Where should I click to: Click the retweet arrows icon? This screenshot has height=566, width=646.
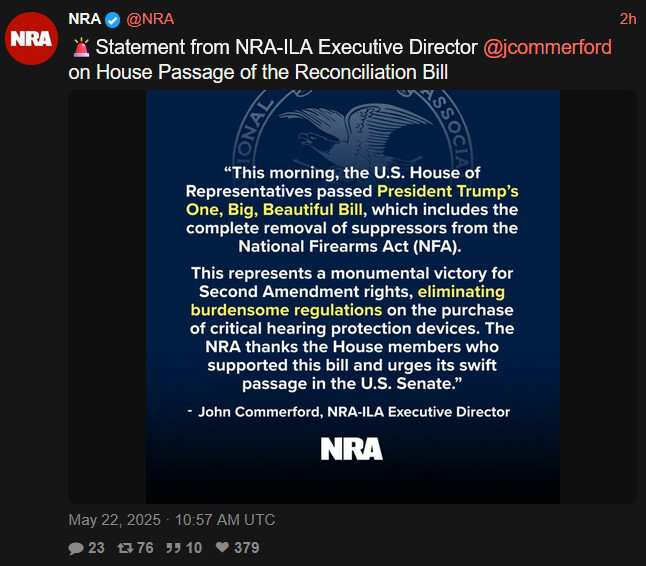125,548
